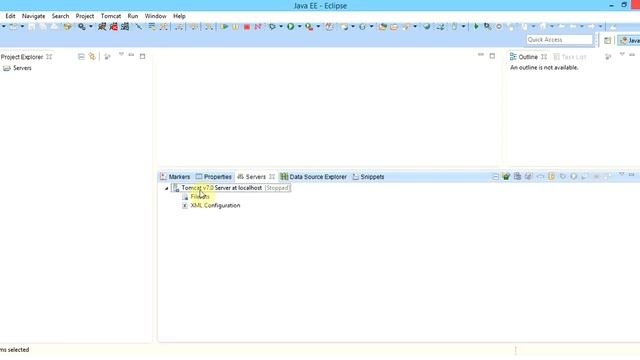Open the Help menu
The width and height of the screenshot is (640, 360).
(x=179, y=16)
